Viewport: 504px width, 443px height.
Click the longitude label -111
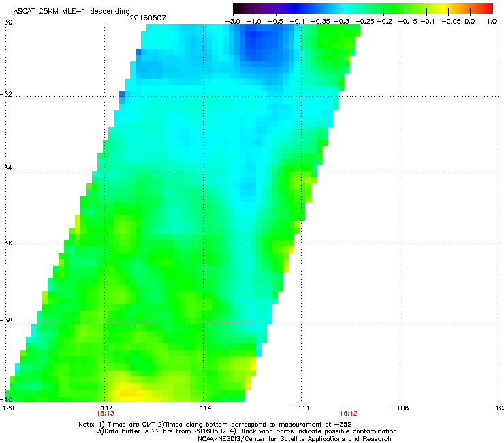pos(302,408)
